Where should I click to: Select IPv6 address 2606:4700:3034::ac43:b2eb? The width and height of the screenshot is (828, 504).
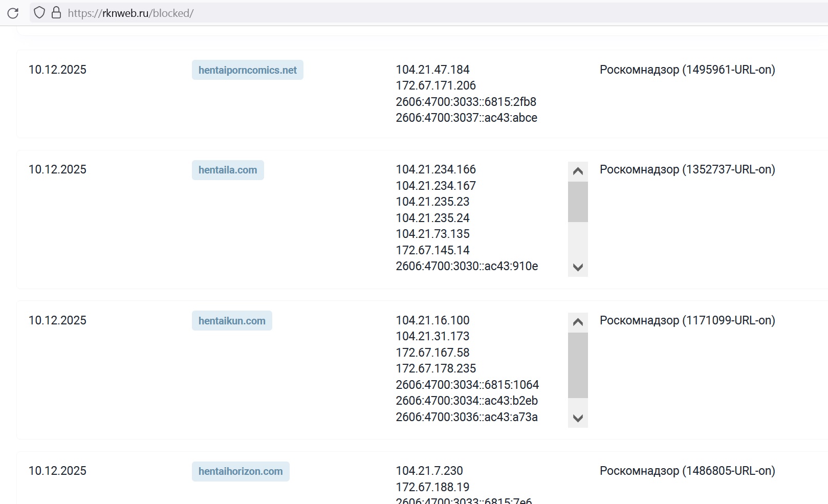pyautogui.click(x=467, y=401)
